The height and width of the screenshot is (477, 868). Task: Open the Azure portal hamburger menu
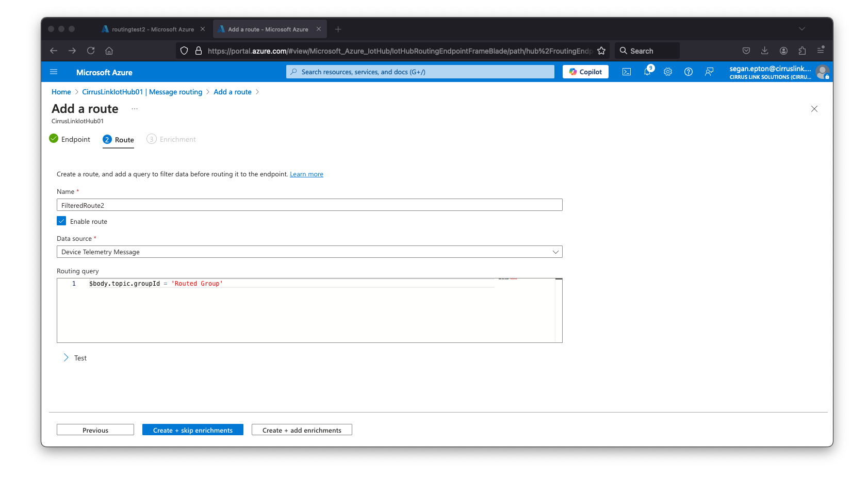(x=54, y=72)
